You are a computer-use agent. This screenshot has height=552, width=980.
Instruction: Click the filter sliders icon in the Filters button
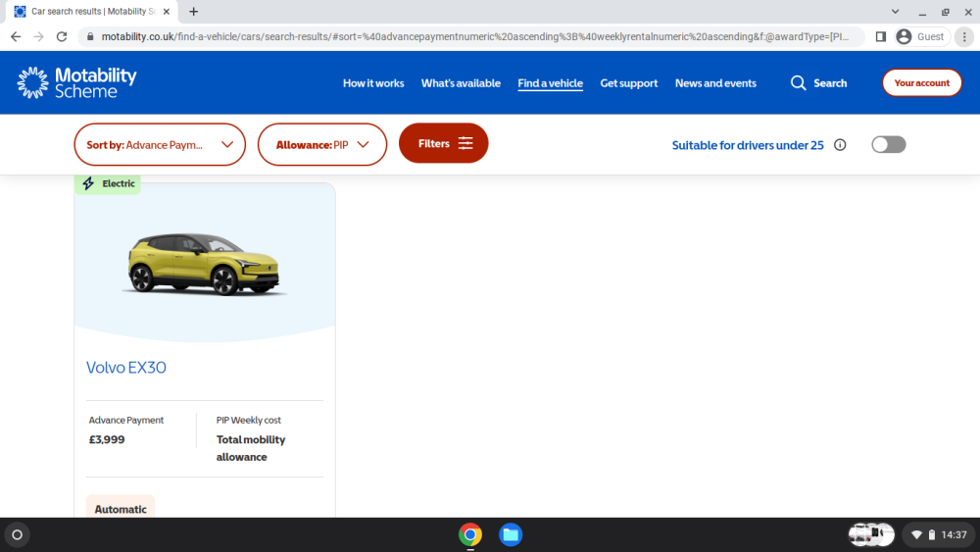coord(465,143)
